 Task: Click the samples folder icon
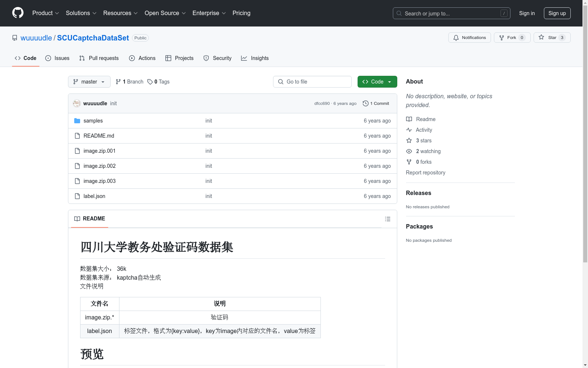pos(77,121)
